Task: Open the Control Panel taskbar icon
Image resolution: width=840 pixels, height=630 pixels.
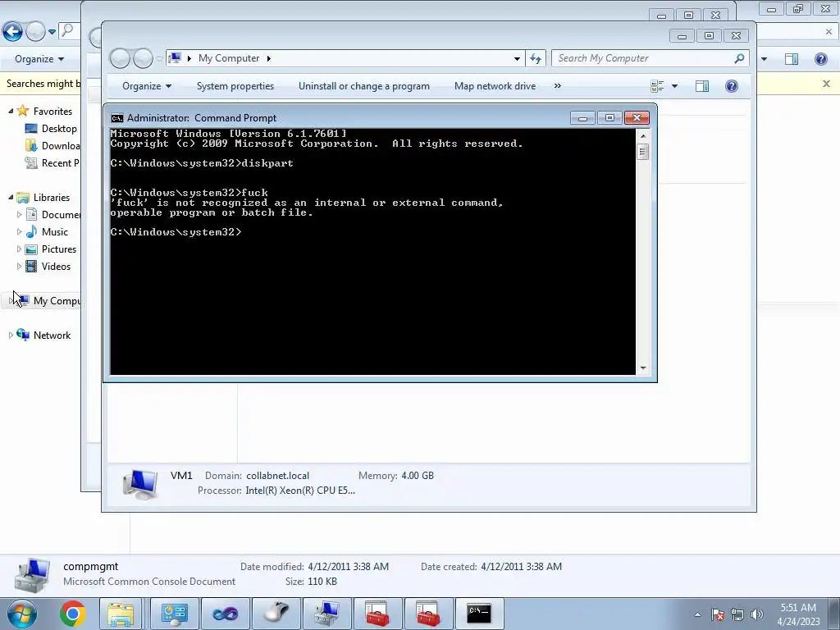Action: [x=174, y=614]
